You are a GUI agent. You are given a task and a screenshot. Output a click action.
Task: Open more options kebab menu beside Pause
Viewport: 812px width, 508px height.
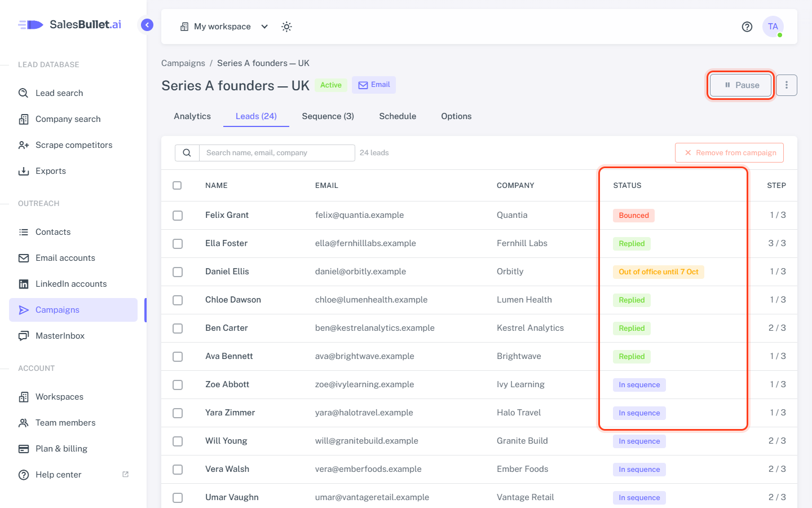tap(787, 85)
